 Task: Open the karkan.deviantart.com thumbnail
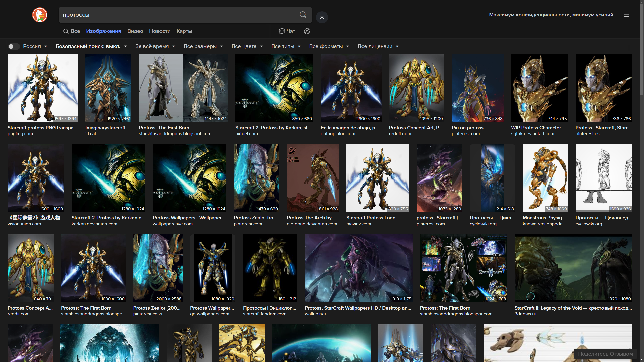[x=108, y=178]
